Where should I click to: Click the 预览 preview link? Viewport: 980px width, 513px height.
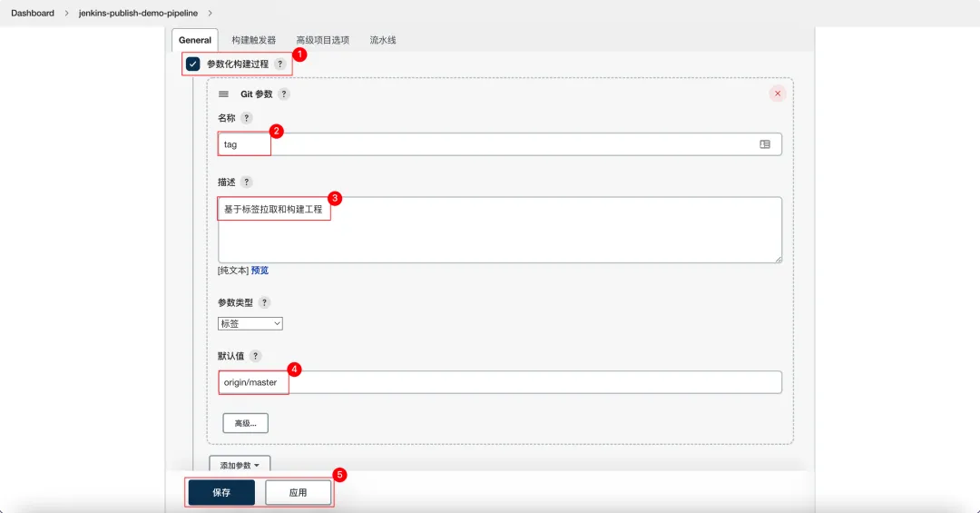pos(260,271)
